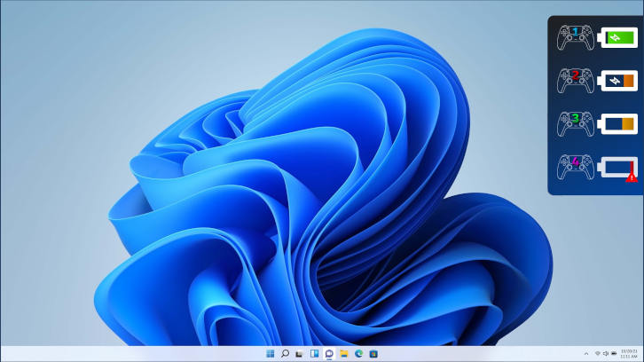Click the controller 3 gamepad icon
Viewport: 644px width, 362px height.
(573, 123)
